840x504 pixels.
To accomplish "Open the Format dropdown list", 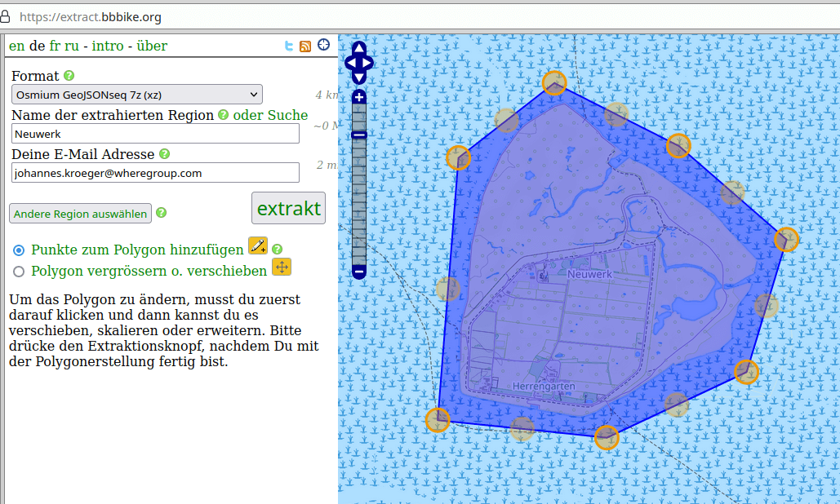I will point(137,95).
